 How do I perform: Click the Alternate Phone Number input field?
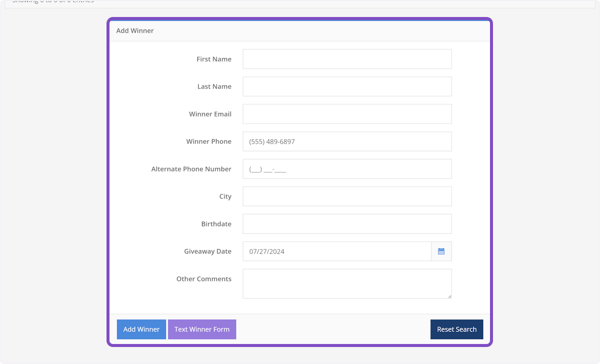point(347,168)
